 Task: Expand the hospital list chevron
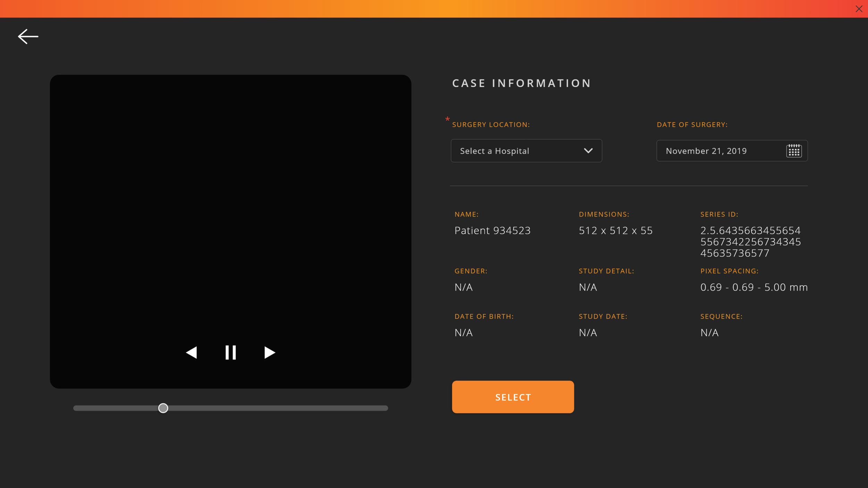point(588,151)
